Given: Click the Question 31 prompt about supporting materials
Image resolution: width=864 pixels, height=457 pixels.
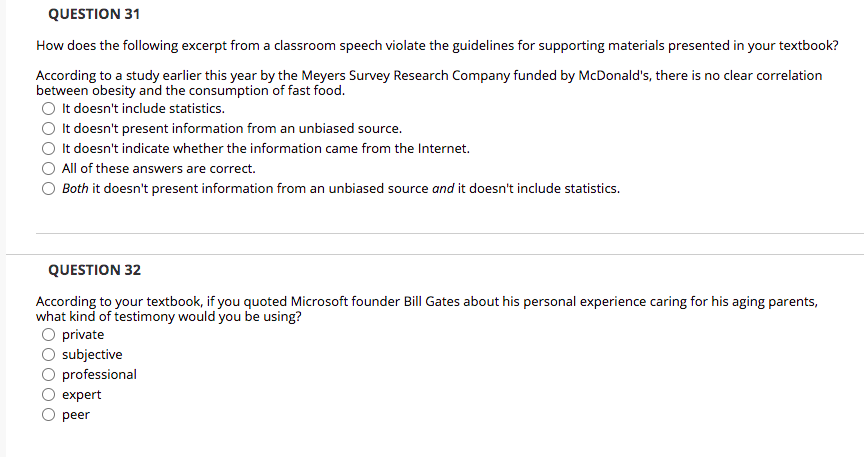Looking at the screenshot, I should (436, 45).
